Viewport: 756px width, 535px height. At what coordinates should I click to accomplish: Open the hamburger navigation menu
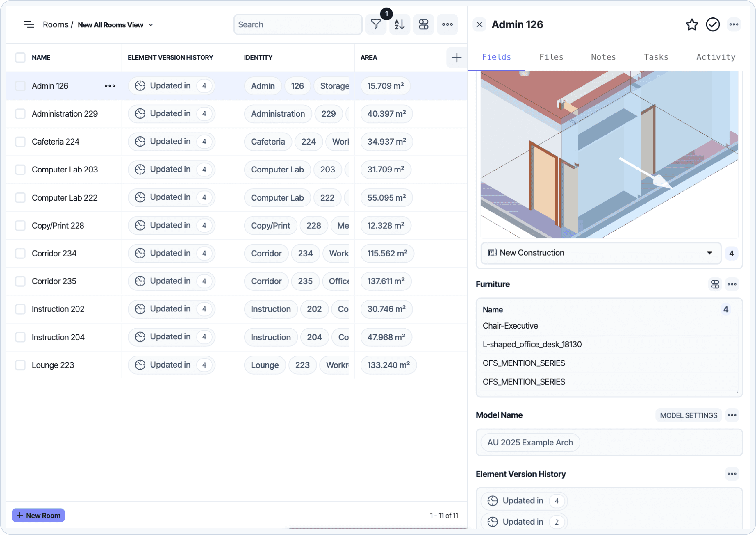click(29, 24)
